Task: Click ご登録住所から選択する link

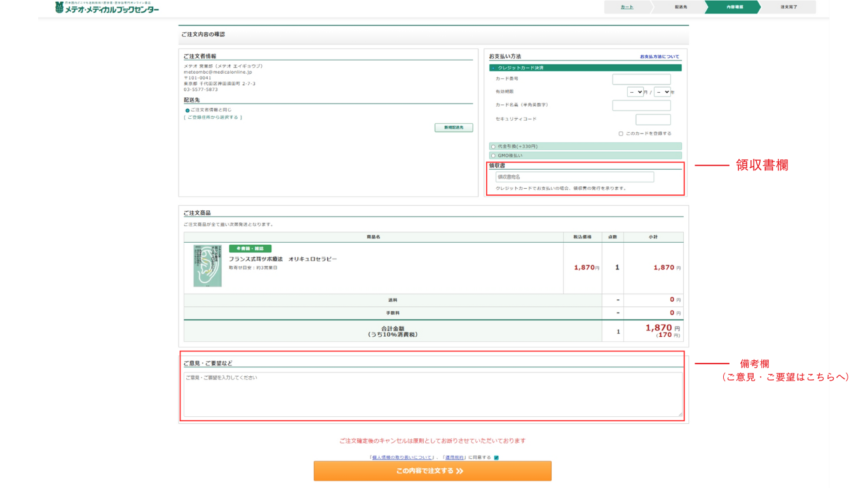Action: point(213,118)
